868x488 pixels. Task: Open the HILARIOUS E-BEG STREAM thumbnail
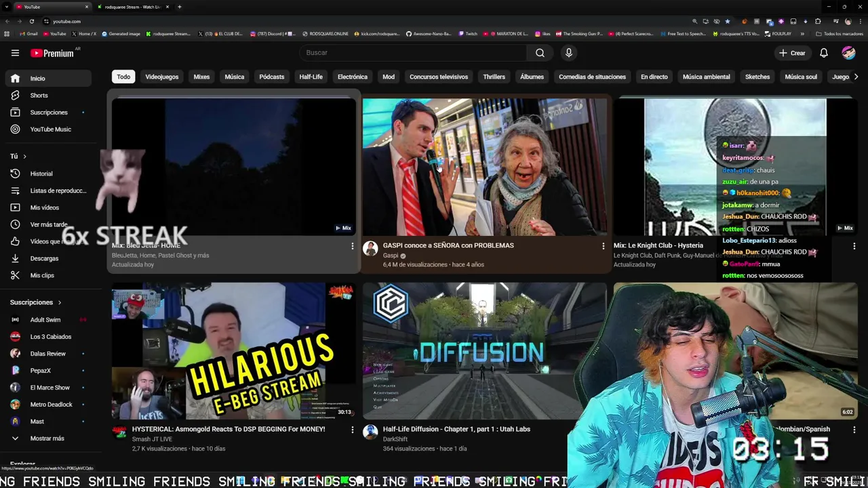(233, 351)
